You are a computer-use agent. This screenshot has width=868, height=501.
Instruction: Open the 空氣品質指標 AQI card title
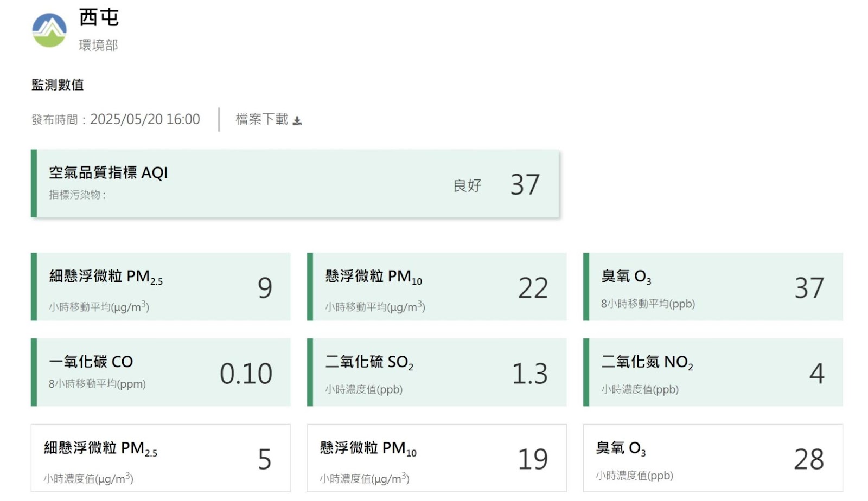tap(108, 172)
